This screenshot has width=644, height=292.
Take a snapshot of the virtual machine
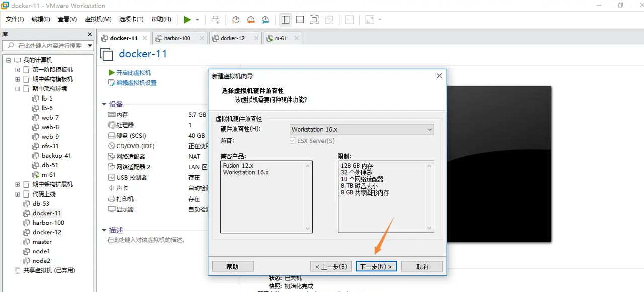click(236, 19)
